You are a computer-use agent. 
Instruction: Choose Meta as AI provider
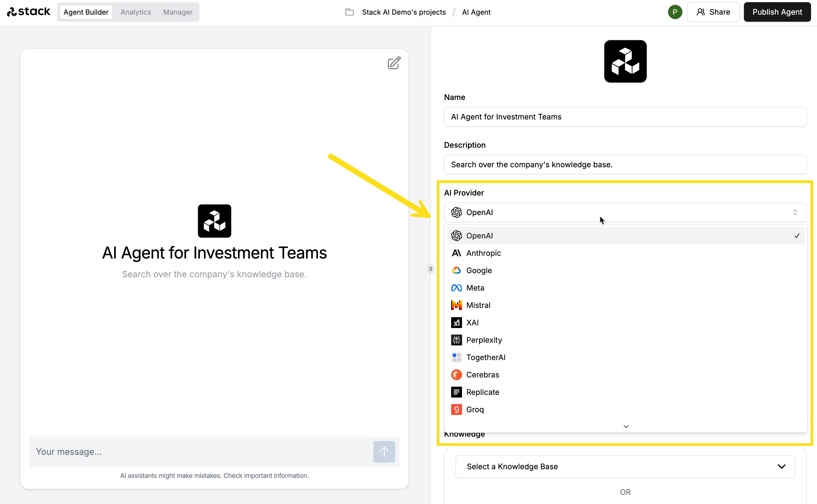point(625,288)
